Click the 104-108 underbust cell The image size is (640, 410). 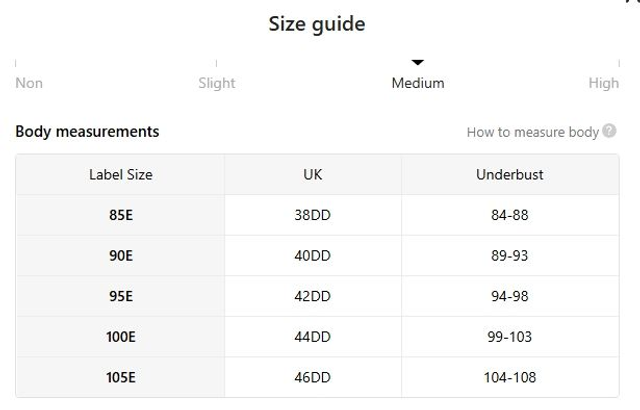pos(510,378)
